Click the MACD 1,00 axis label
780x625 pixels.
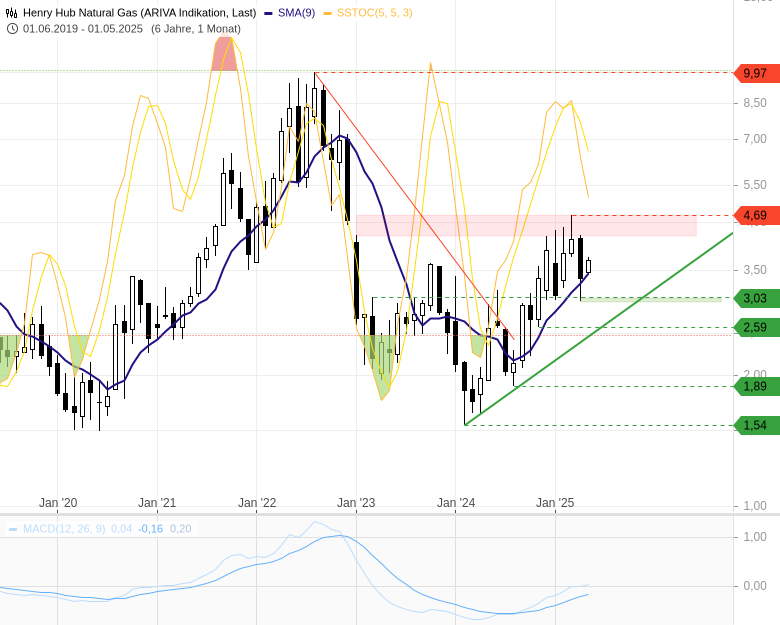755,536
